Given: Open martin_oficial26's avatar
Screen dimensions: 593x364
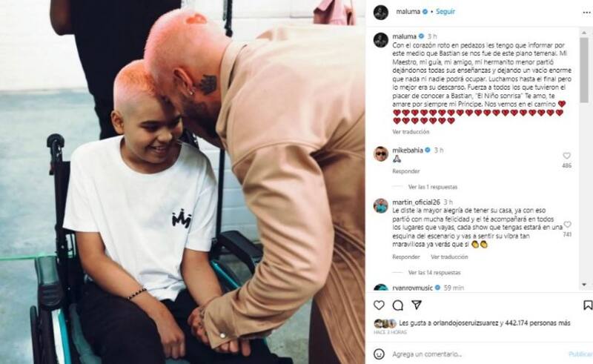Looking at the screenshot, I should tap(381, 206).
